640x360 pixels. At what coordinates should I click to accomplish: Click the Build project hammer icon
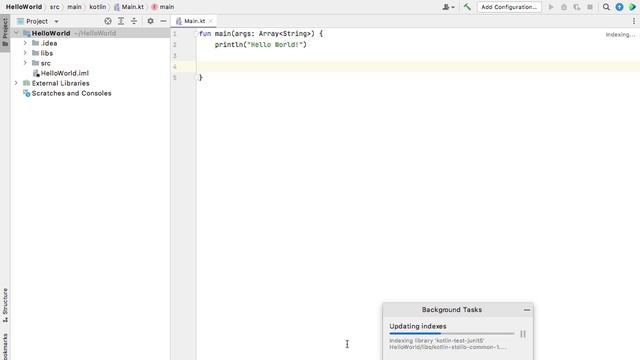(467, 7)
